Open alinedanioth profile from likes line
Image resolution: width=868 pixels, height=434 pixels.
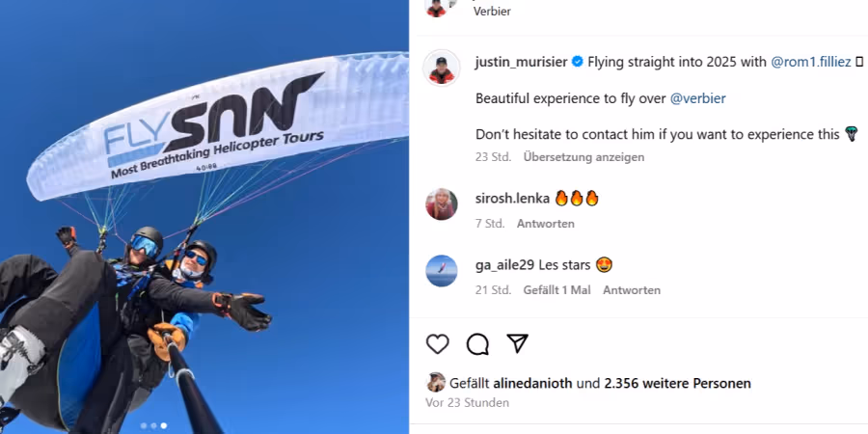(532, 383)
